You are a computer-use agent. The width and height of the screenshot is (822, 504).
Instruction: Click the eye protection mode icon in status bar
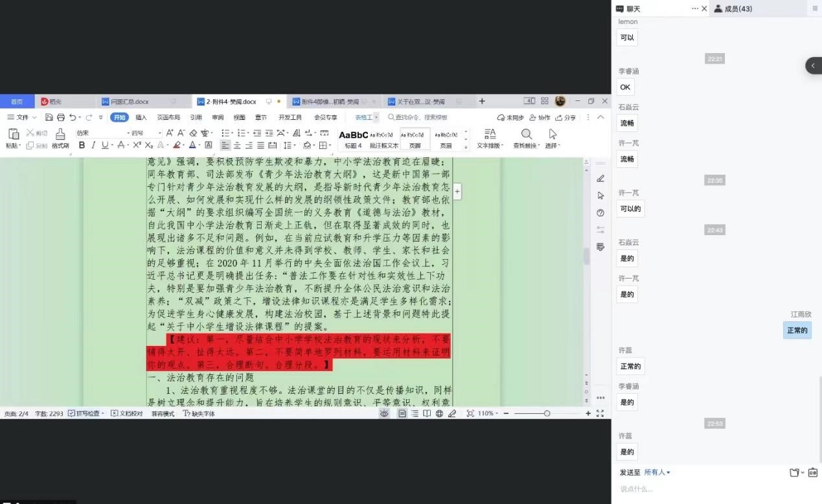point(384,413)
